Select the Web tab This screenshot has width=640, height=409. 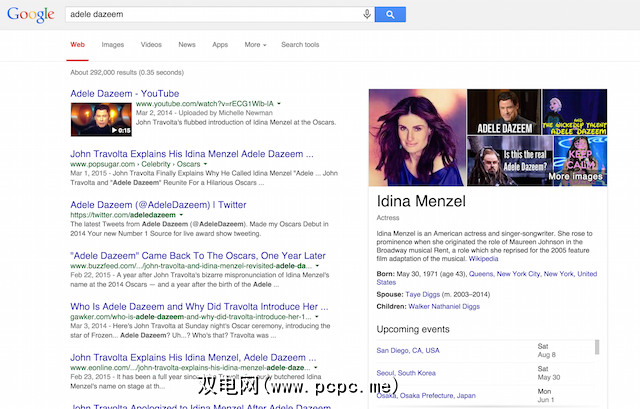78,44
